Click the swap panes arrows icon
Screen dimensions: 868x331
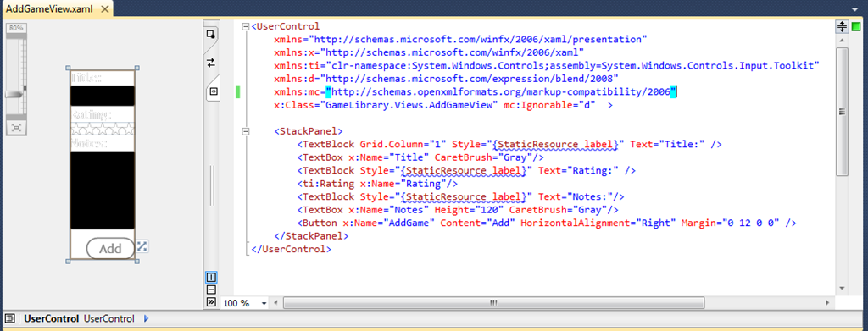coord(210,63)
